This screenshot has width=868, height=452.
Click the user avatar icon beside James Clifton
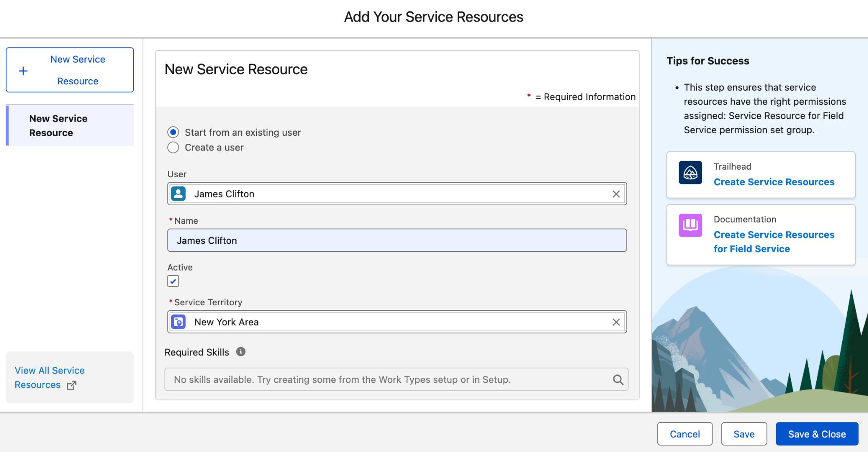[x=178, y=194]
